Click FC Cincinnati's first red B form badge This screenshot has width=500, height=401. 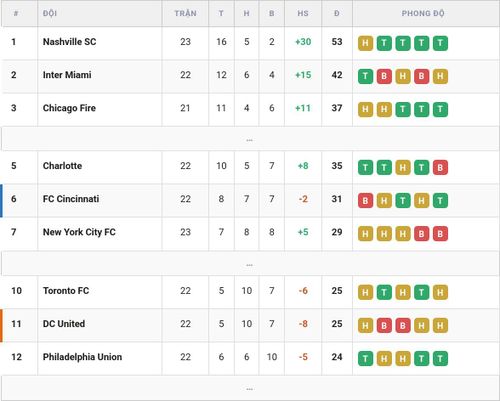(x=365, y=201)
